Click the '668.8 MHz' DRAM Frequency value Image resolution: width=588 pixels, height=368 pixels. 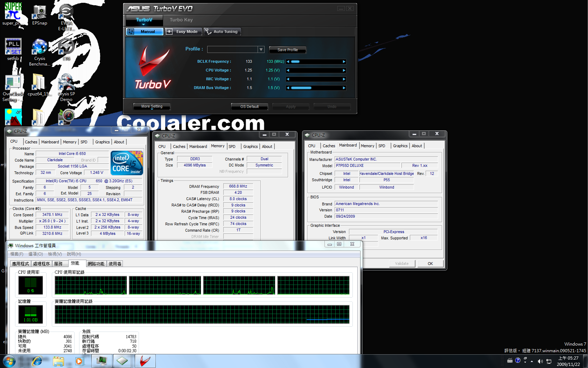point(238,186)
